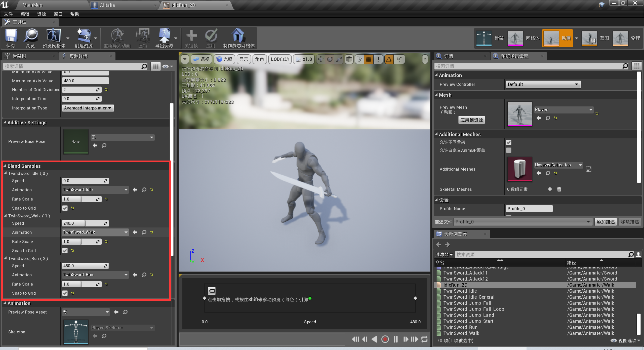The height and width of the screenshot is (350, 644).
Task: Collapse the TwinSword_Run ( 2 ) section
Action: coord(6,258)
